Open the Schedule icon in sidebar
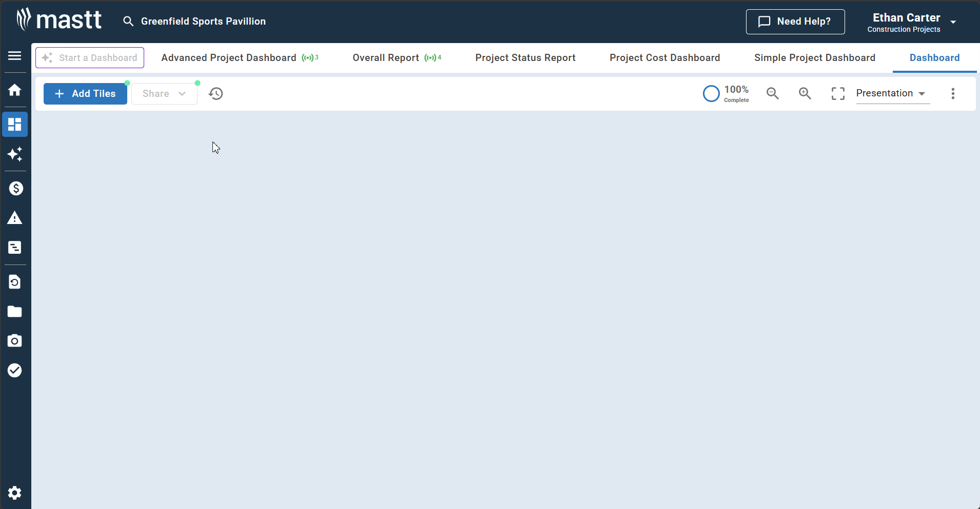 [x=15, y=248]
